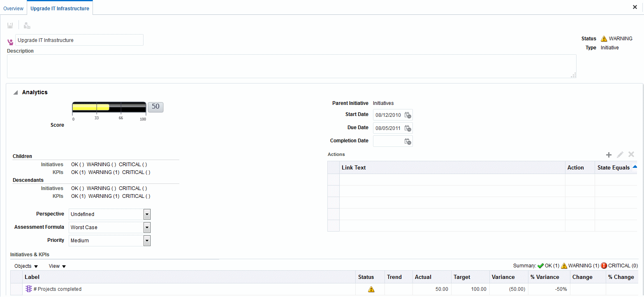Open the Due Date calendar picker
Viewport: 644px width, 297px height.
click(x=408, y=128)
